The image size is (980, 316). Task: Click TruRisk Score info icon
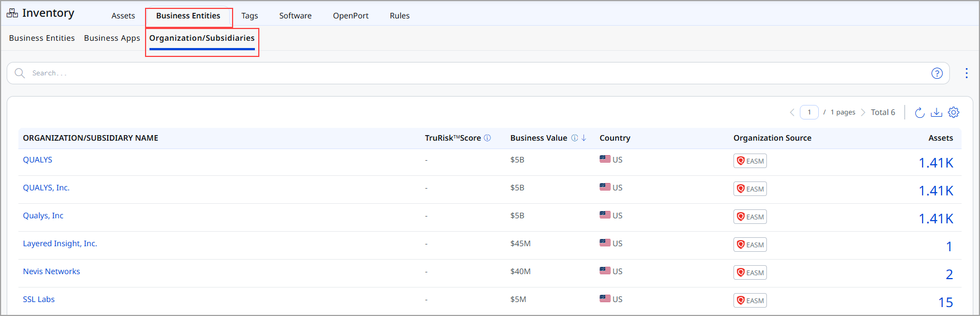[x=487, y=138]
